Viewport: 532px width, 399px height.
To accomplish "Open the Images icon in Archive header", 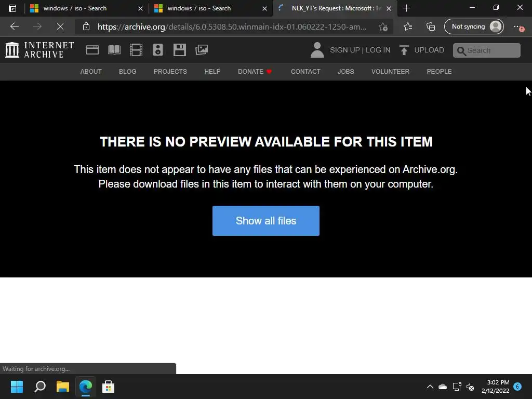I will tap(202, 50).
